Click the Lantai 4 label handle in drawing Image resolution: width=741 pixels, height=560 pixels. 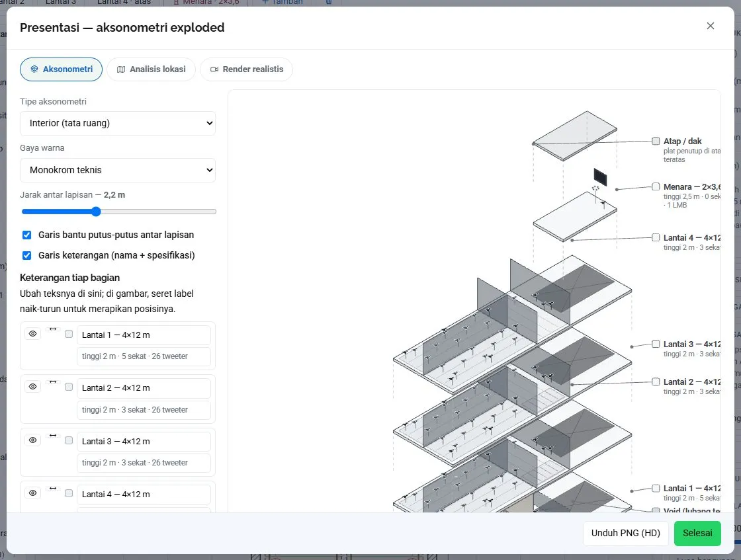656,237
